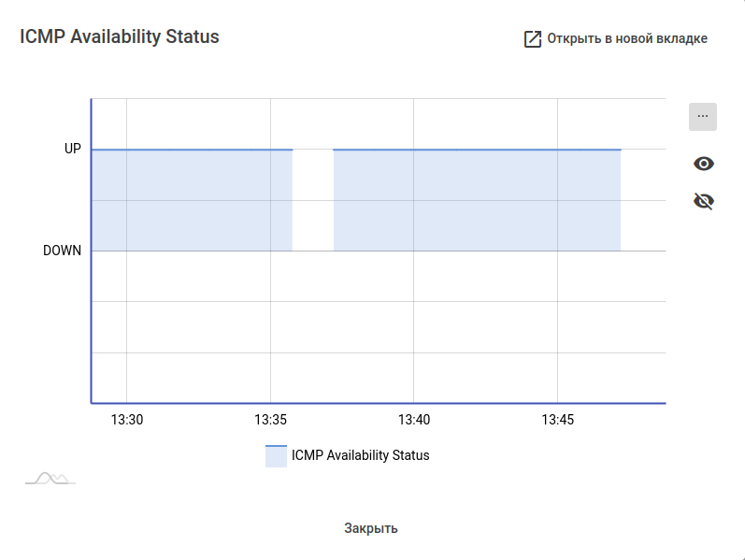The height and width of the screenshot is (560, 745).
Task: Select the 13:40 time axis label
Action: pyautogui.click(x=413, y=420)
